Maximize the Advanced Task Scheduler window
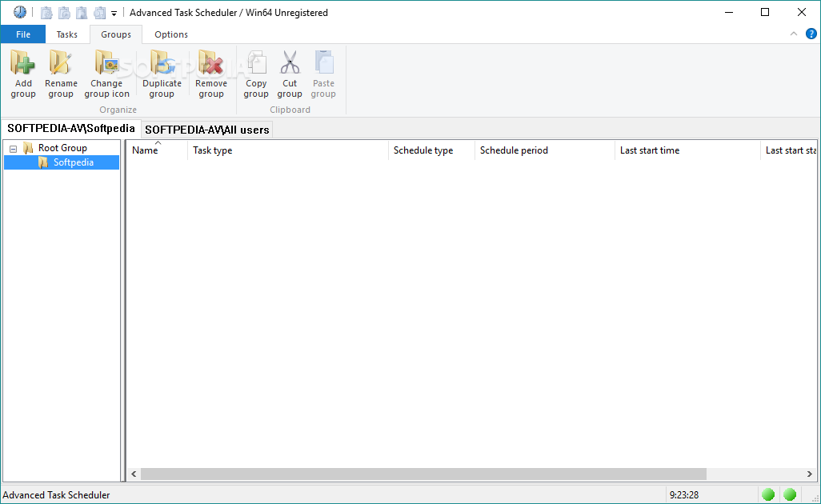 pyautogui.click(x=765, y=13)
